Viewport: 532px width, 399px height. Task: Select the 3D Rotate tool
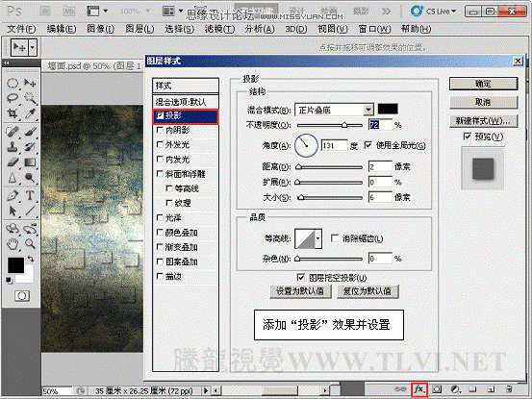coord(13,229)
